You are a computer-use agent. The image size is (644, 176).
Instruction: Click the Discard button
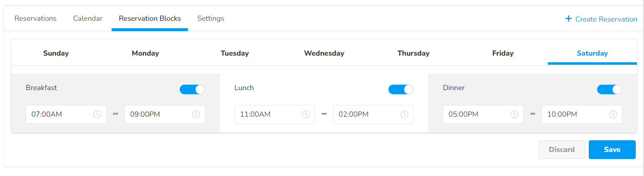(x=561, y=149)
